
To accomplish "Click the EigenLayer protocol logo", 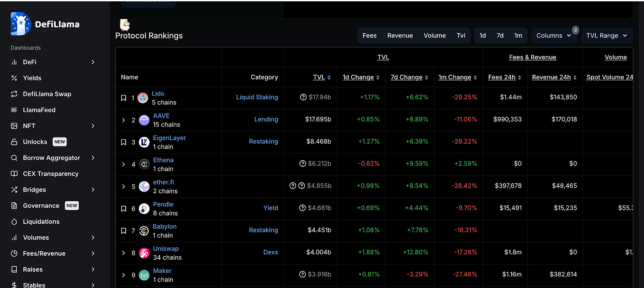I will click(144, 142).
